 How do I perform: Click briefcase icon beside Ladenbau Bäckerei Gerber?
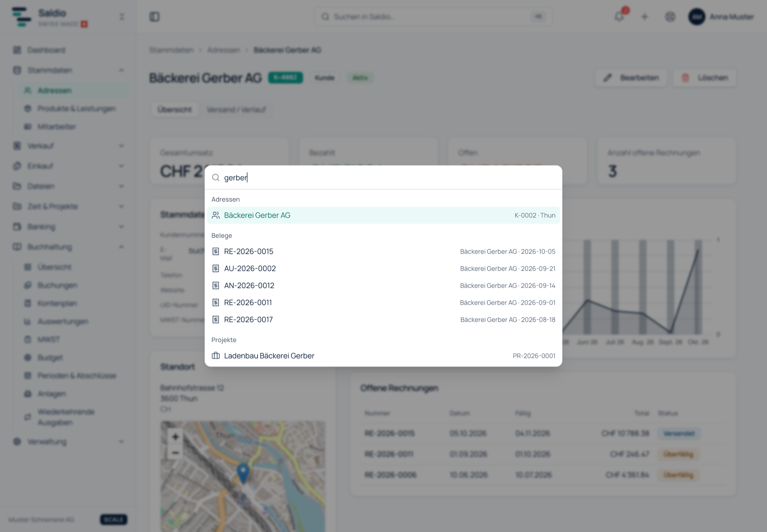[x=216, y=356]
